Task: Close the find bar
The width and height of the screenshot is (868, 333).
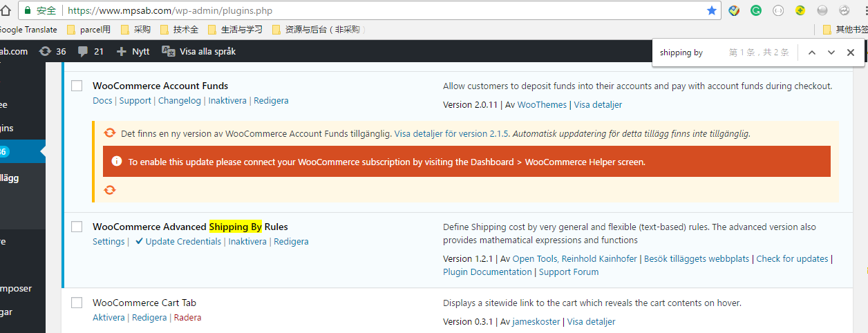Action: tap(851, 53)
